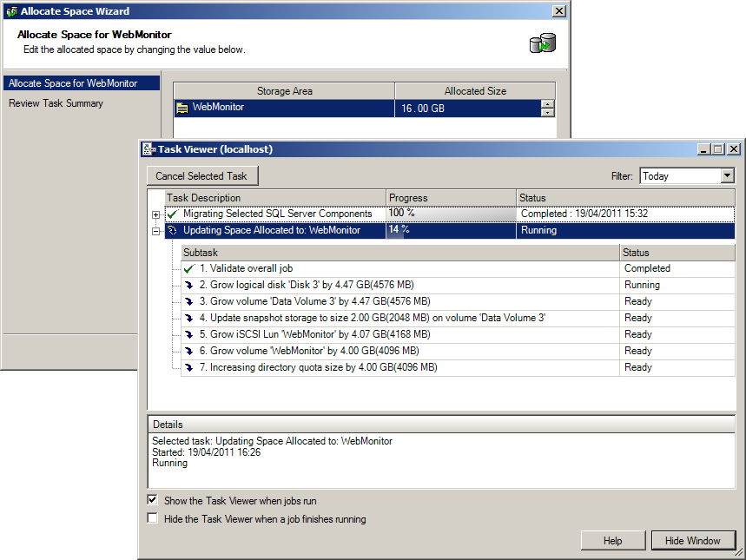This screenshot has height=560, width=746.
Task: Enable 'Hide the Task Viewer when a job finishes running'
Action: (x=152, y=518)
